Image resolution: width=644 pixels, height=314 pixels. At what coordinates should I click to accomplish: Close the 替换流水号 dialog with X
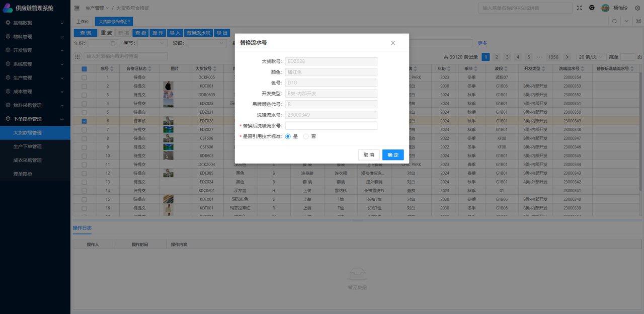tap(393, 43)
